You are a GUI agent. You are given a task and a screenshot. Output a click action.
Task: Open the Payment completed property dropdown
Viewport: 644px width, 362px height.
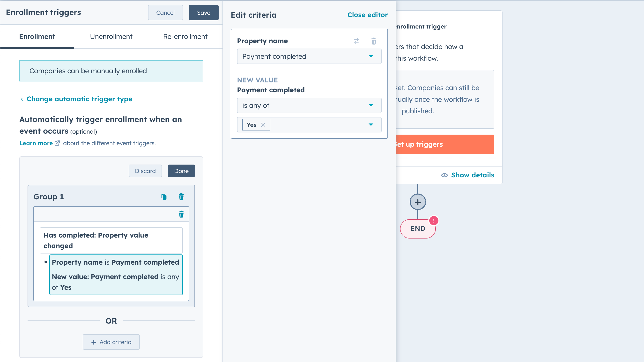[309, 57]
